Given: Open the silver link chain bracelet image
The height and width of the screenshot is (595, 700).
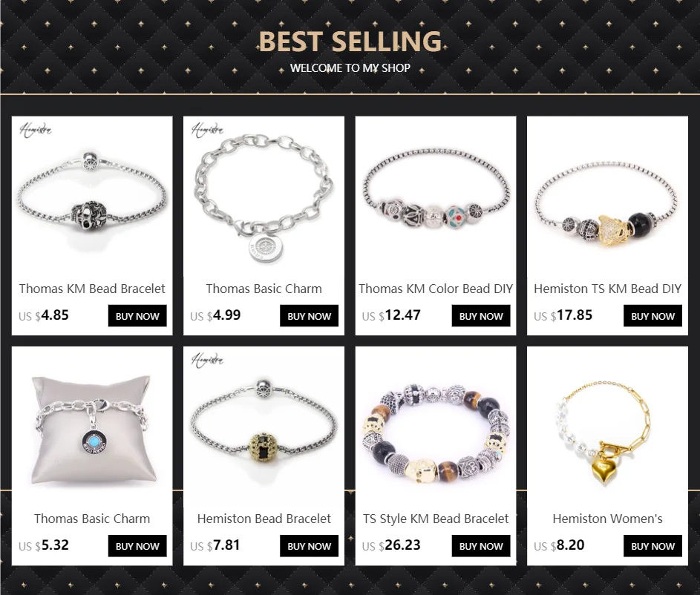Looking at the screenshot, I should click(264, 197).
